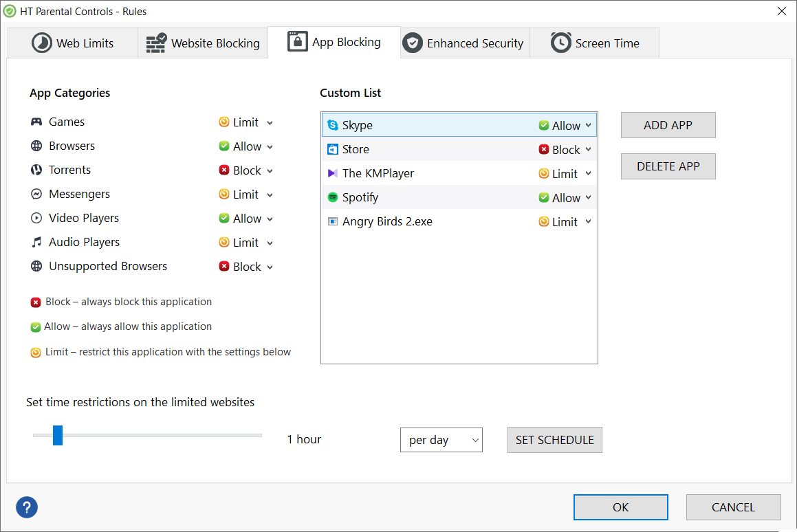Open help via the question mark icon
Viewport: 797px width, 532px height.
pos(27,507)
